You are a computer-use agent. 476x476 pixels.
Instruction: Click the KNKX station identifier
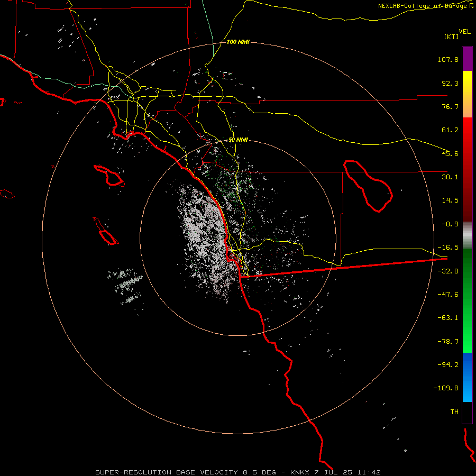[300, 472]
